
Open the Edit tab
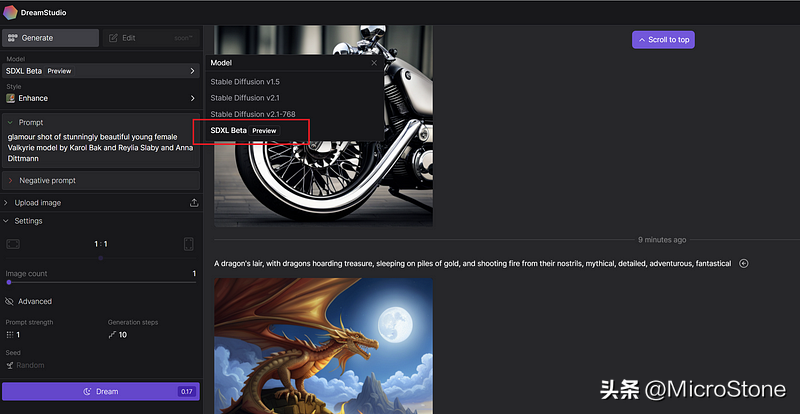(151, 38)
